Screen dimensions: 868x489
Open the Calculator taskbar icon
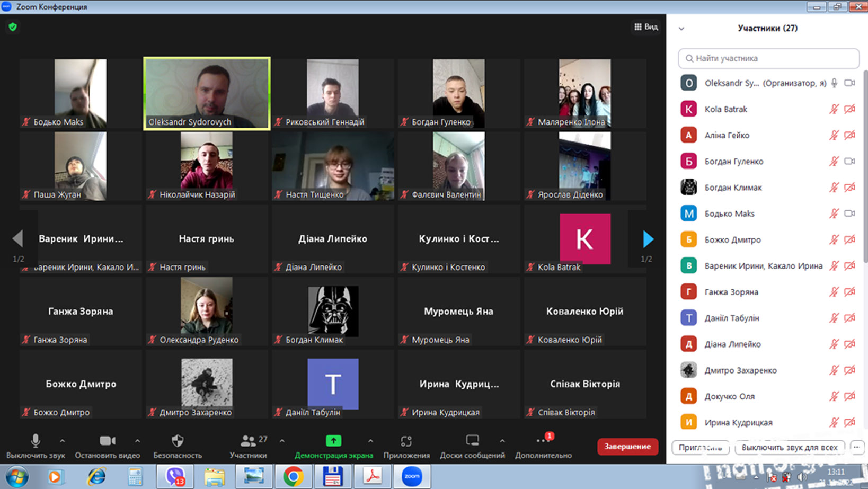click(x=135, y=477)
